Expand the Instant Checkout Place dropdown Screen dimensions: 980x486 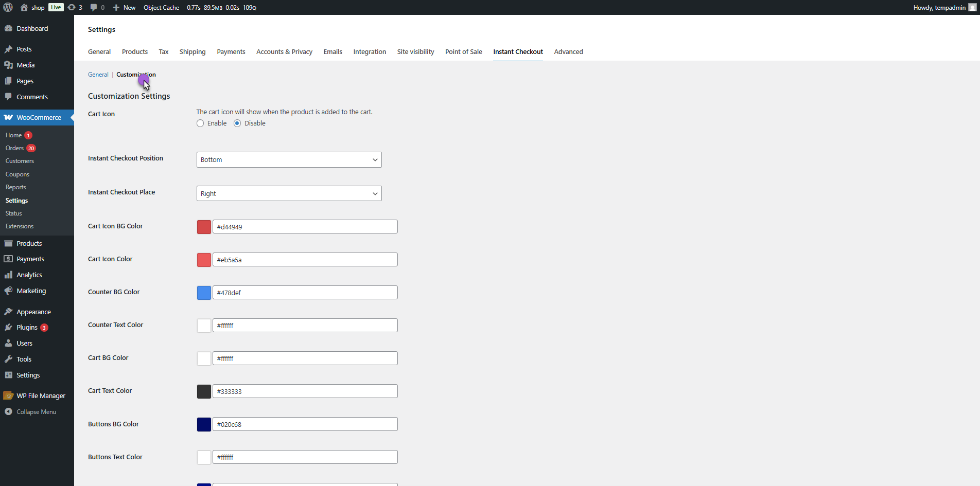[x=289, y=194]
